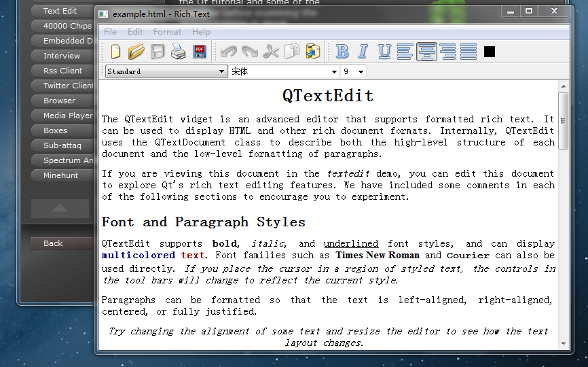Launch the Minehunt demo

pos(62,175)
